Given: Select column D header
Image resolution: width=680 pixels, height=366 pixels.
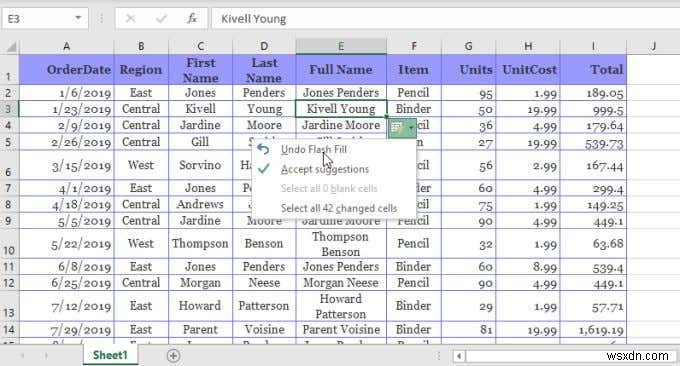Looking at the screenshot, I should [x=264, y=46].
